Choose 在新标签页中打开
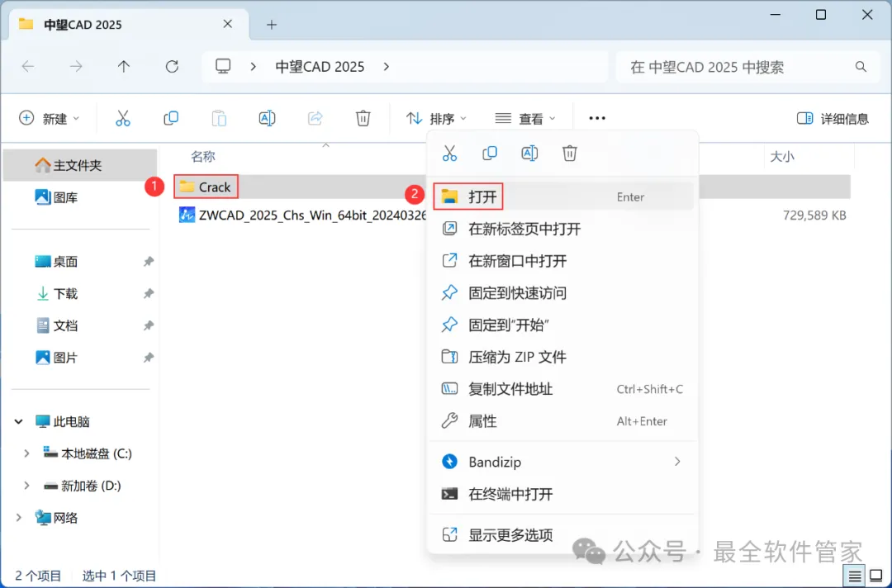 pos(562,229)
